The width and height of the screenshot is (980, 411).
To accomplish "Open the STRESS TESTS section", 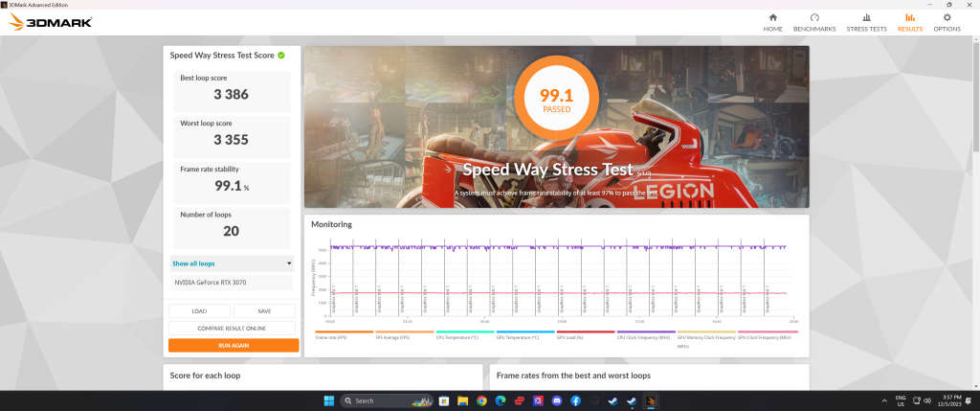I will click(x=866, y=23).
